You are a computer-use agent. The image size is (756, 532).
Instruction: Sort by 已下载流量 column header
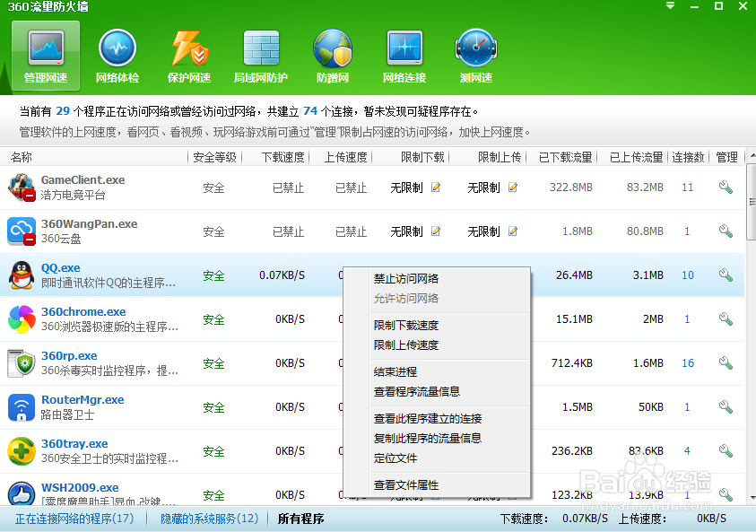pyautogui.click(x=565, y=157)
